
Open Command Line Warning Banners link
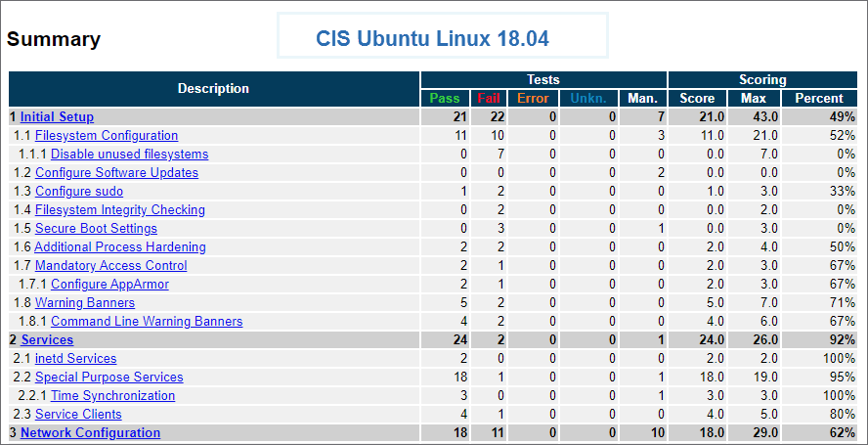point(147,322)
